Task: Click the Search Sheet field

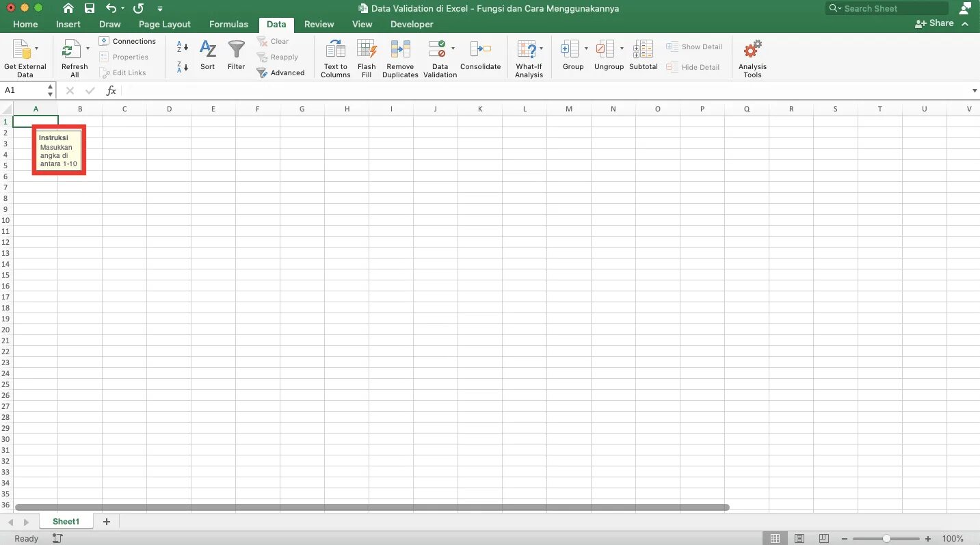Action: pos(887,8)
